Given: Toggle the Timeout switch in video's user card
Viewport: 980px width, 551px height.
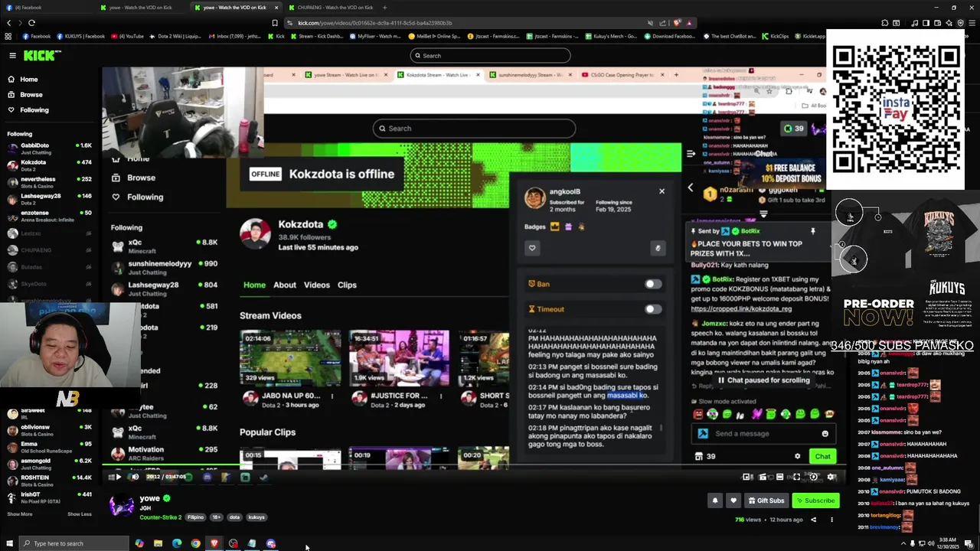Looking at the screenshot, I should (x=652, y=309).
